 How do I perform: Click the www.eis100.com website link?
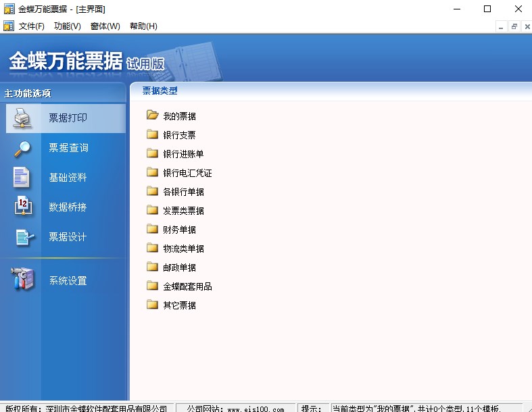(x=256, y=408)
